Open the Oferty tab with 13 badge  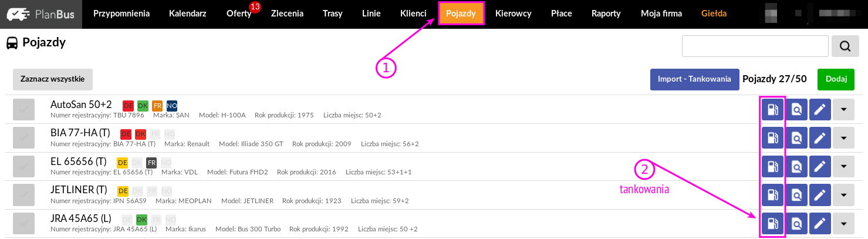[239, 14]
